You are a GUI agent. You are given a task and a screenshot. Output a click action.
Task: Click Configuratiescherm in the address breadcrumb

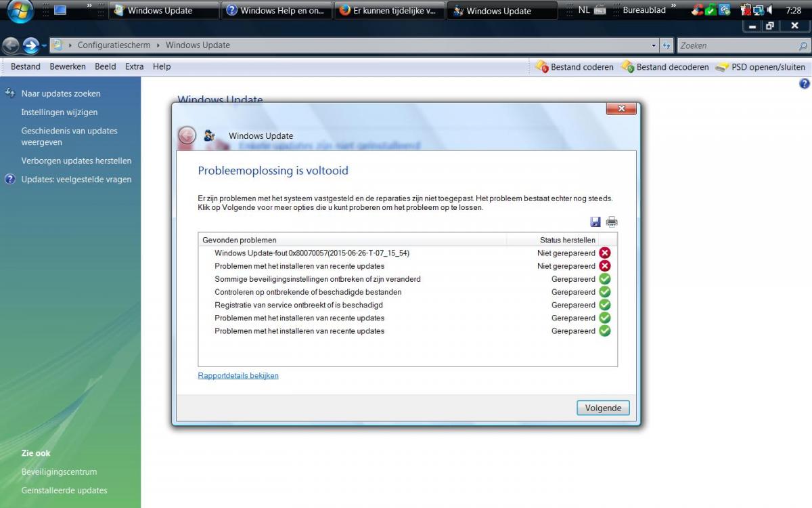tap(114, 45)
